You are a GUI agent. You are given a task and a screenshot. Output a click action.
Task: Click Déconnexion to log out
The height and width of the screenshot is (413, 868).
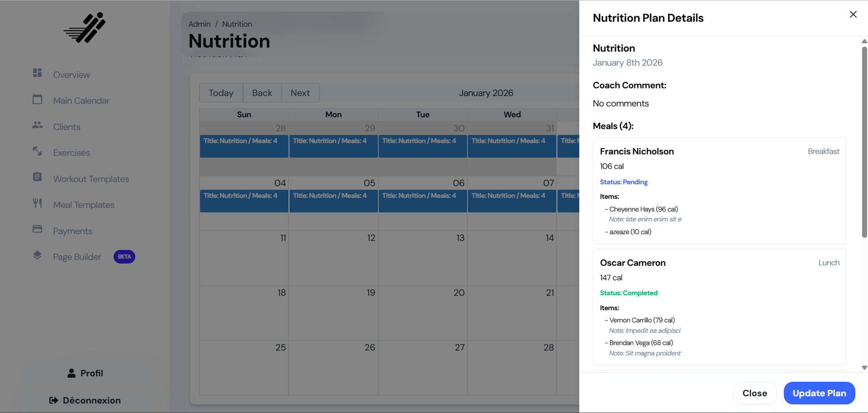tap(86, 400)
